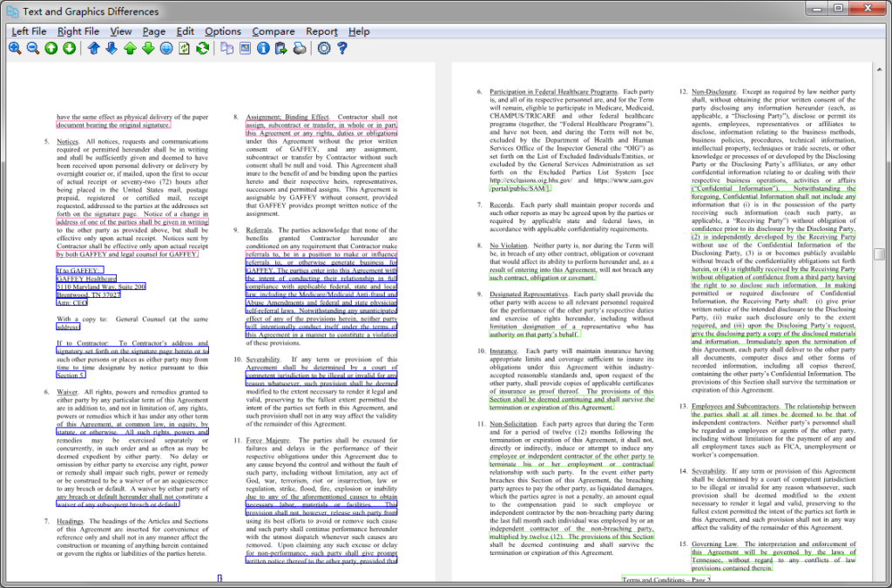Open the Left File menu
The image size is (892, 588).
tap(29, 31)
